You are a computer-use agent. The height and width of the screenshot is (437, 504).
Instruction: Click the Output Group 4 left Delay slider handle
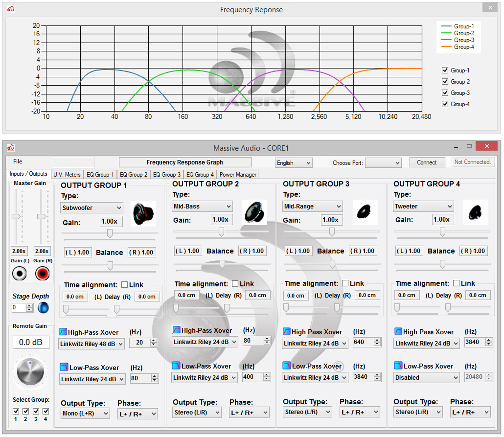pos(397,308)
